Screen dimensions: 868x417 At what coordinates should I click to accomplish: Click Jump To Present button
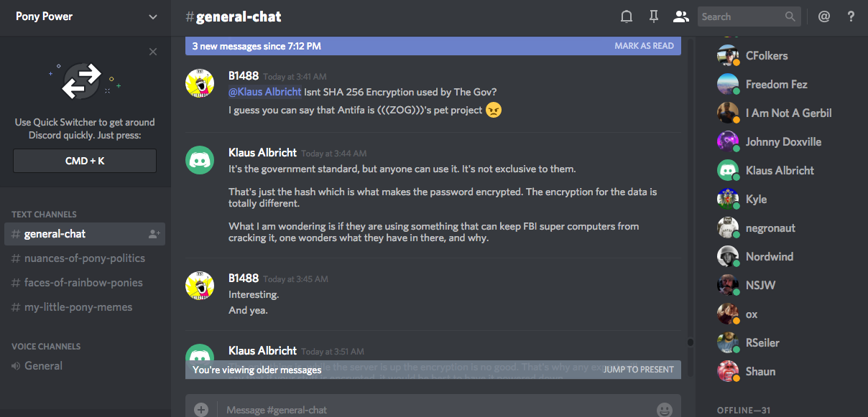(638, 370)
